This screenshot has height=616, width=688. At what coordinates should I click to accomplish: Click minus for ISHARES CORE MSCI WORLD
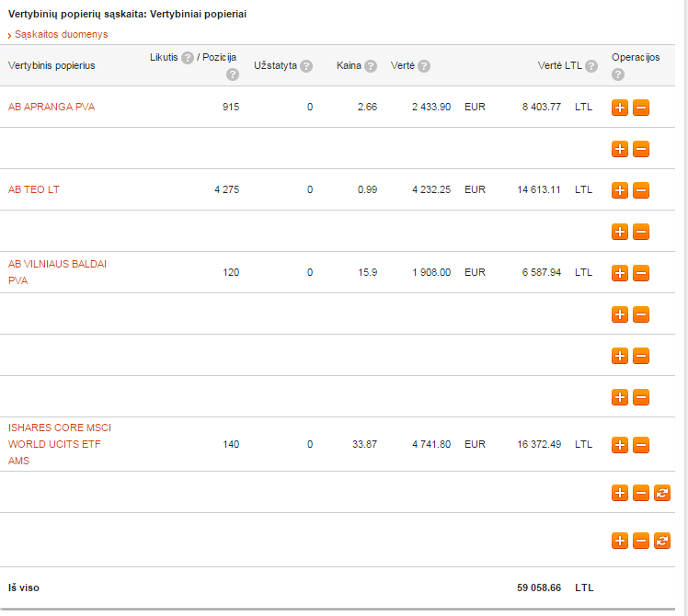click(x=640, y=445)
